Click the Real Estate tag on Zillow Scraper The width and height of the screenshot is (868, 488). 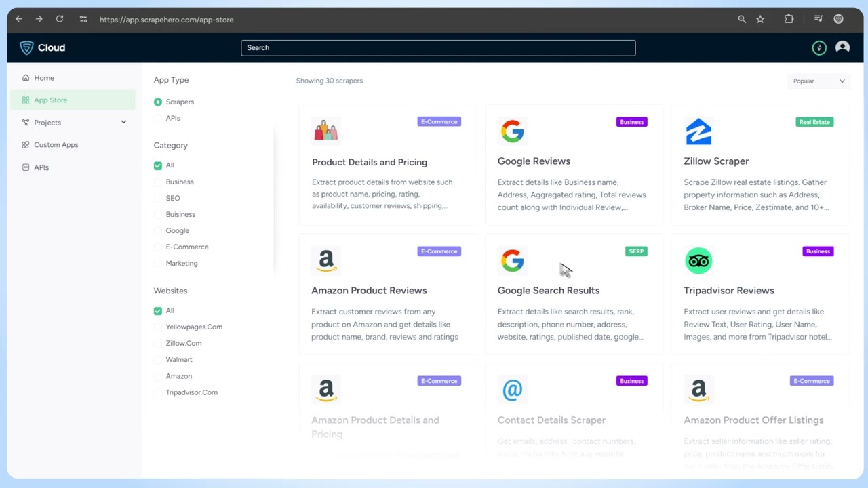814,122
